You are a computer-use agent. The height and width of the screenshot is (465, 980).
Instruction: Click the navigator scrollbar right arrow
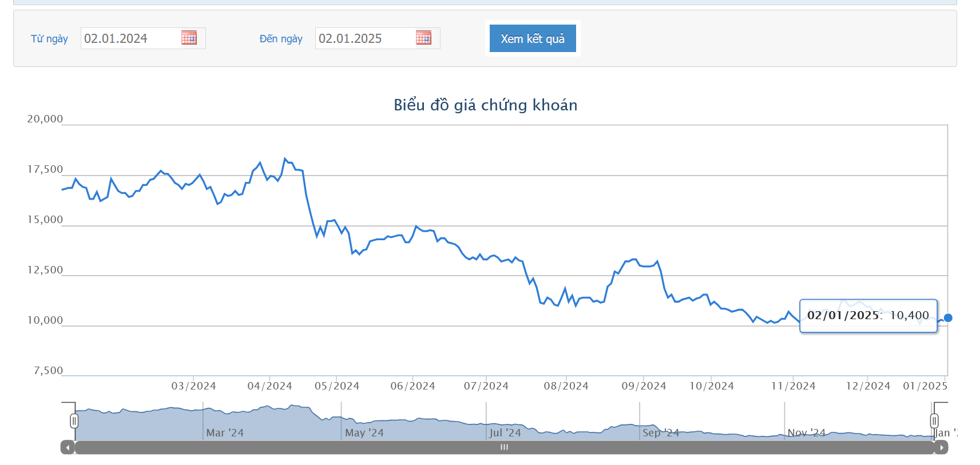tap(942, 447)
